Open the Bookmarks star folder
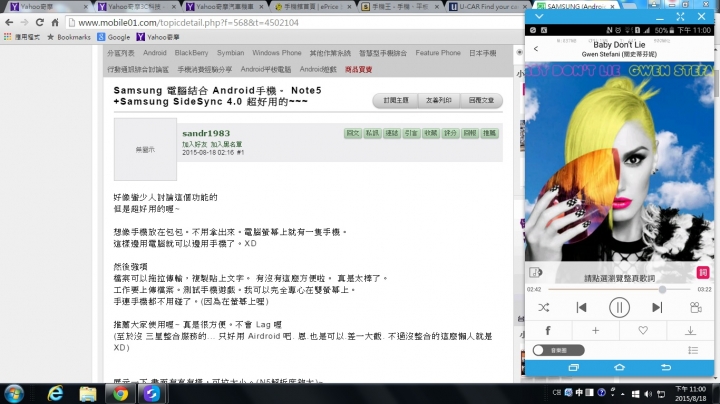Image resolution: width=720 pixels, height=404 pixels. pos(69,37)
